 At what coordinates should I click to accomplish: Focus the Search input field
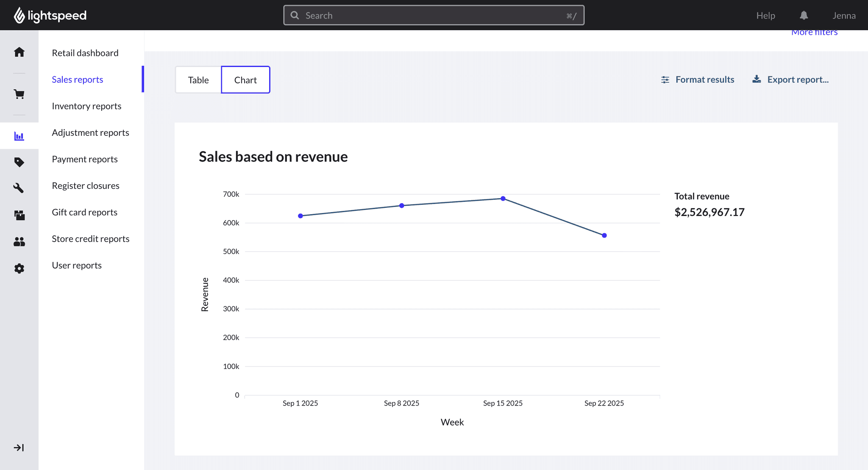(x=434, y=16)
